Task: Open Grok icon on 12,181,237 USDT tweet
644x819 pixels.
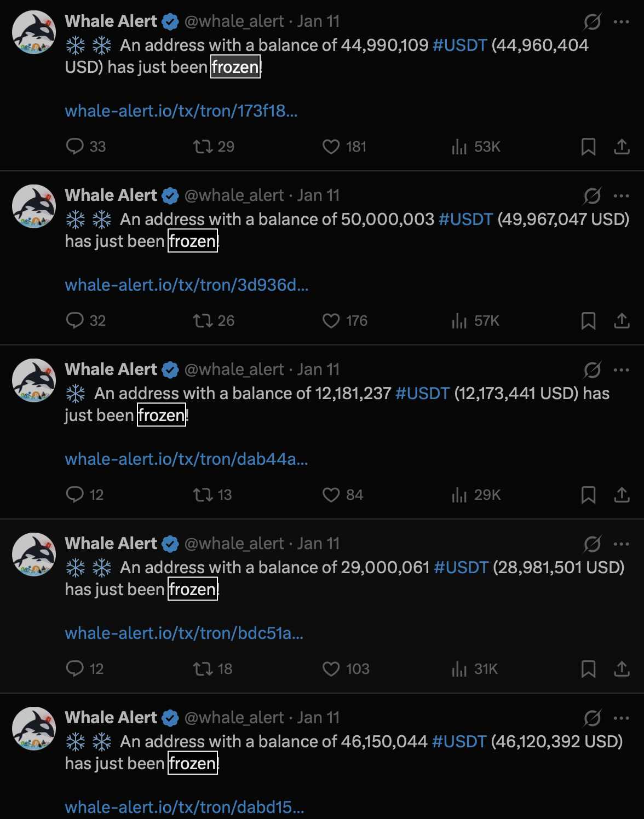Action: click(x=592, y=370)
